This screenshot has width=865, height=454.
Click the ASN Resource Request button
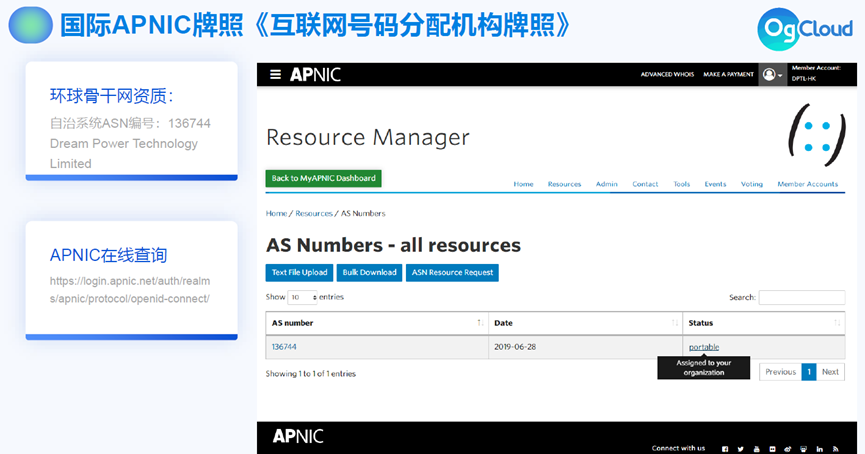coord(451,272)
